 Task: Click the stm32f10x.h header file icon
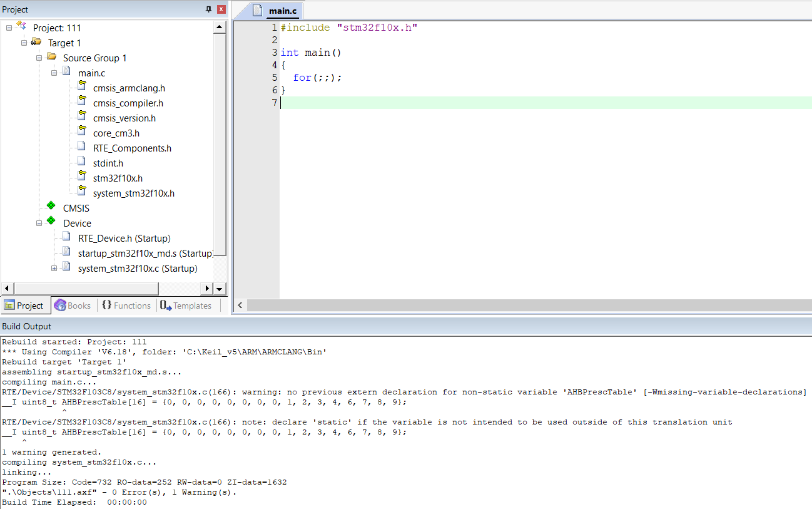click(x=81, y=178)
